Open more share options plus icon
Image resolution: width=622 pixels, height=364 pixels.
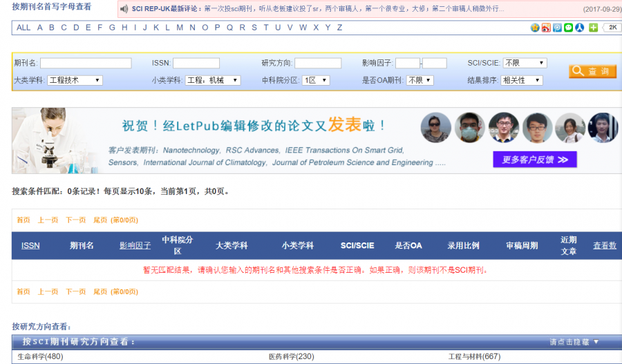[593, 28]
